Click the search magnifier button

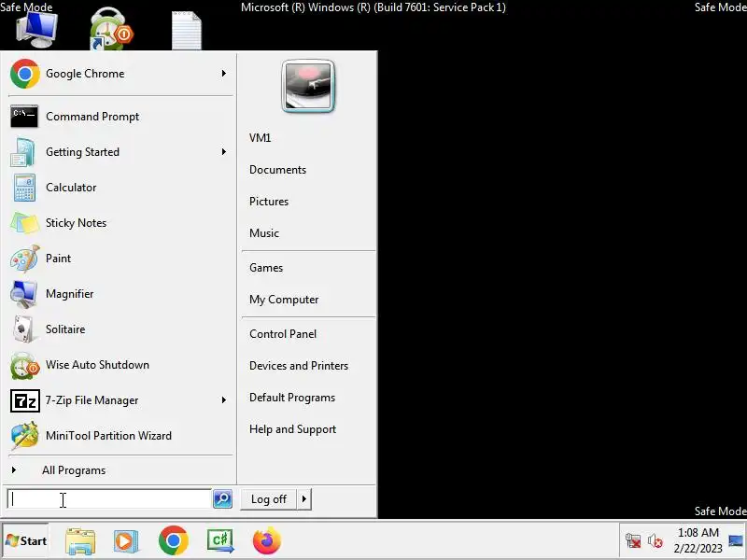(222, 499)
